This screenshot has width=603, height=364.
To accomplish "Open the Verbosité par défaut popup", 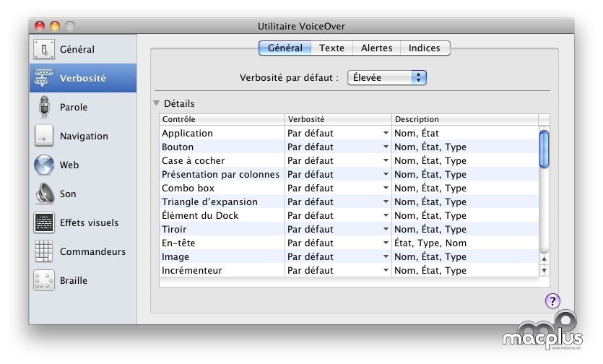I will 387,77.
